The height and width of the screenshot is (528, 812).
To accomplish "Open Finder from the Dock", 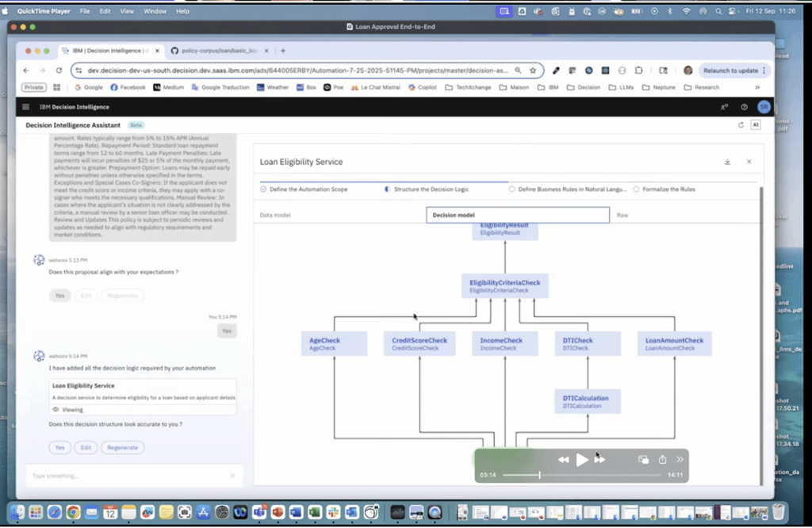I will [17, 512].
